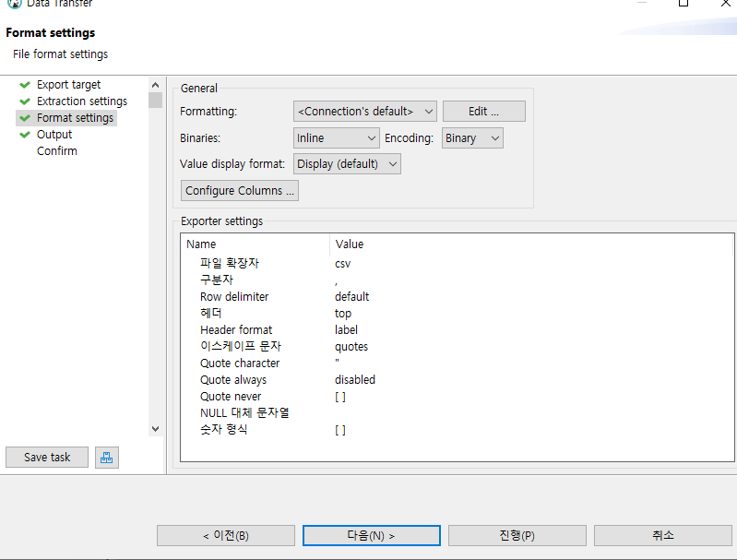Click the label value cell
The height and width of the screenshot is (560, 737).
pyautogui.click(x=347, y=330)
